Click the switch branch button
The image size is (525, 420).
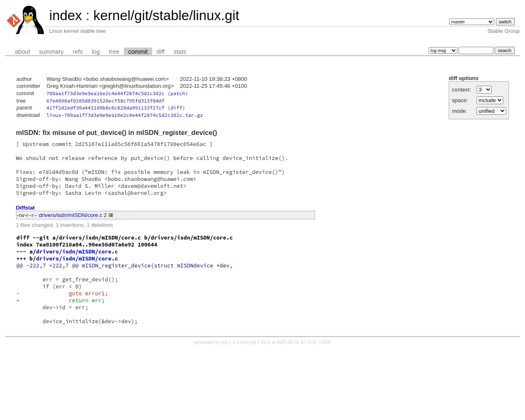click(x=505, y=22)
